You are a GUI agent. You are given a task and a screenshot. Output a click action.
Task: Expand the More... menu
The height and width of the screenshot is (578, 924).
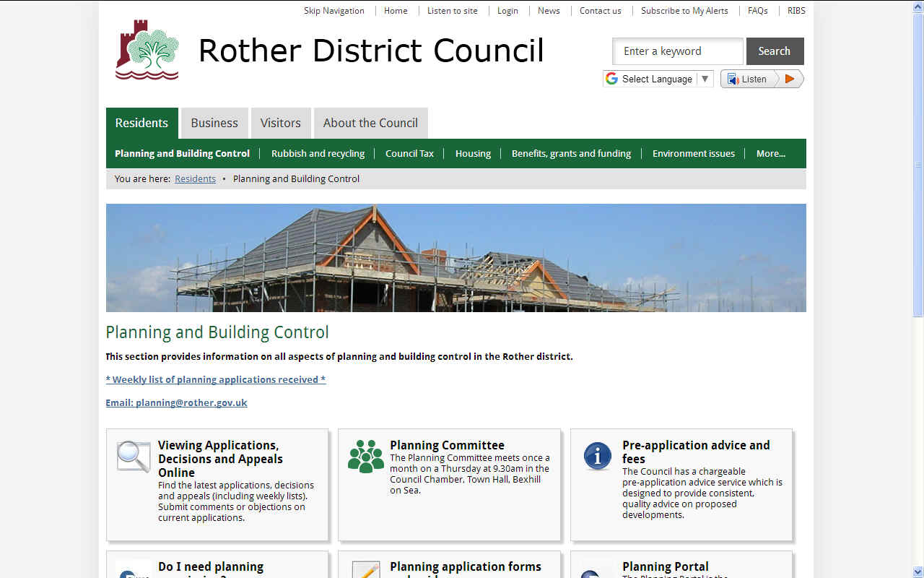point(771,153)
